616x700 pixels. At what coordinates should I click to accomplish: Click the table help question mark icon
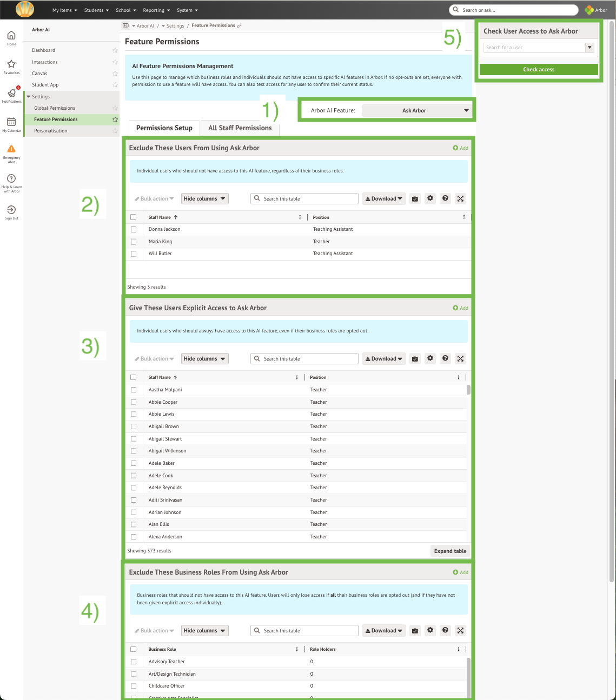445,198
